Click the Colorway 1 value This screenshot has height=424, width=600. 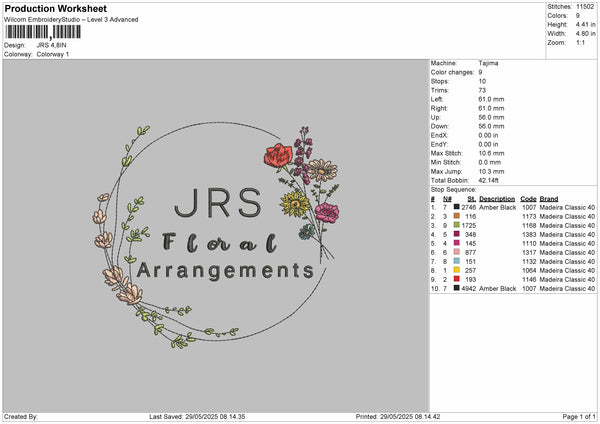pyautogui.click(x=51, y=53)
